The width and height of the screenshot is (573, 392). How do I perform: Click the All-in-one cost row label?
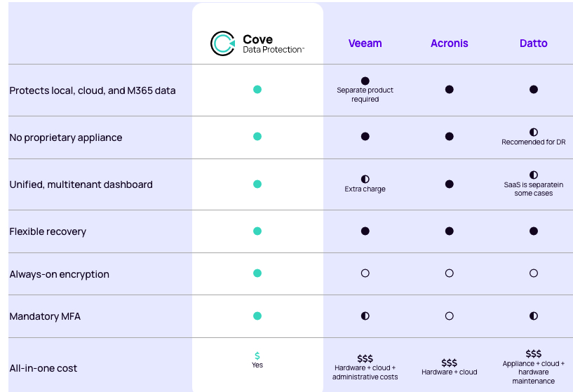tap(43, 368)
